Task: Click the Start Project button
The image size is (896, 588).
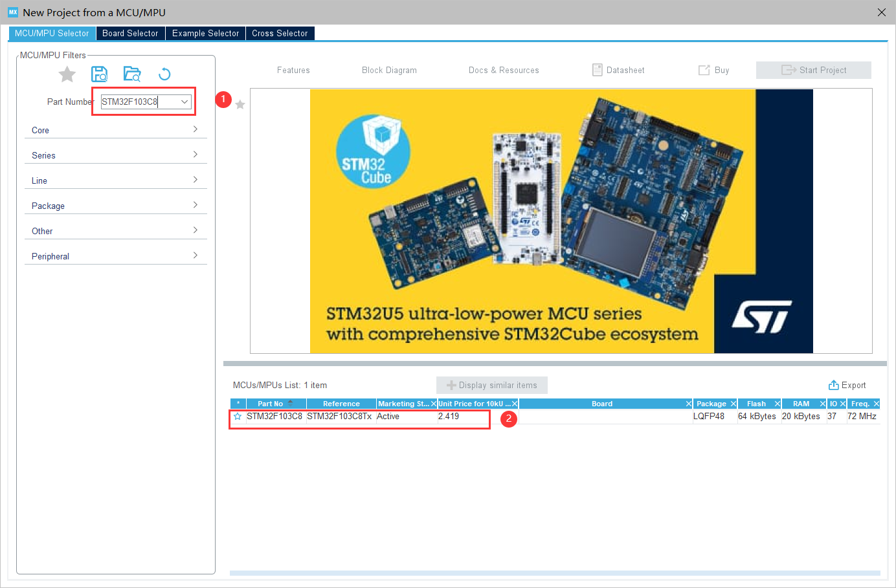Action: [x=813, y=70]
